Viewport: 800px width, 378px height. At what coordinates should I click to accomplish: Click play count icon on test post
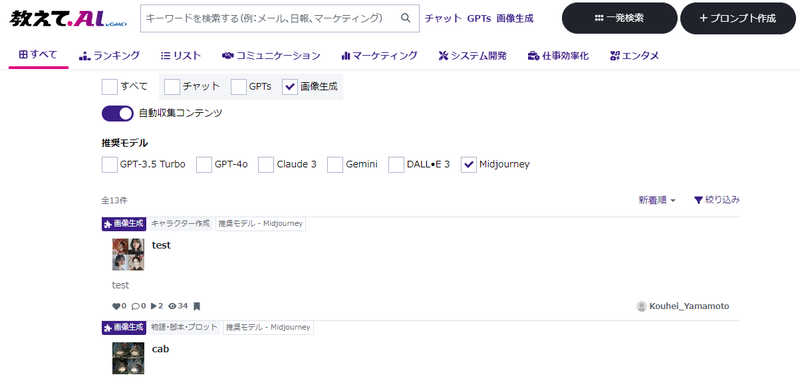(x=154, y=306)
